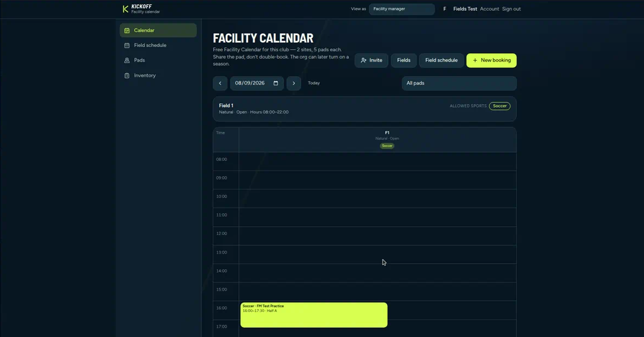The width and height of the screenshot is (644, 337).
Task: Click the 08/09/2026 date field
Action: pos(257,83)
